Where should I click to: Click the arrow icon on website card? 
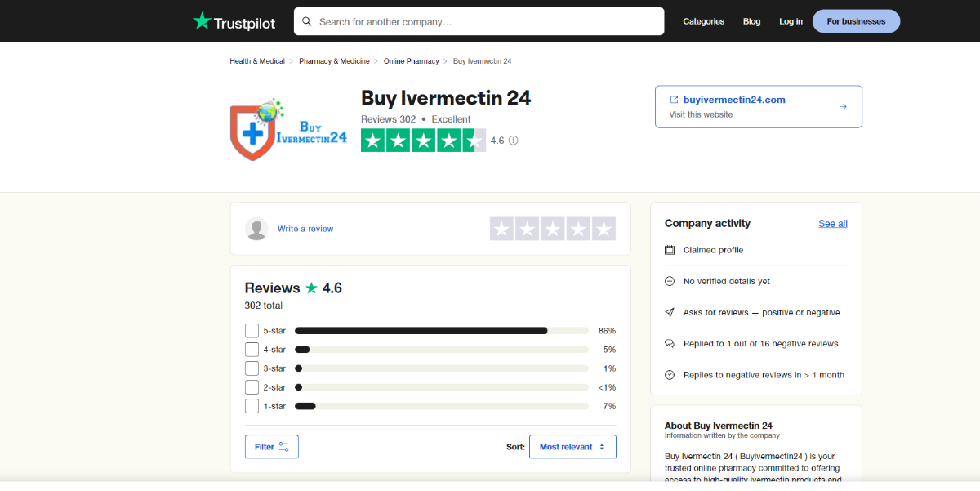843,107
